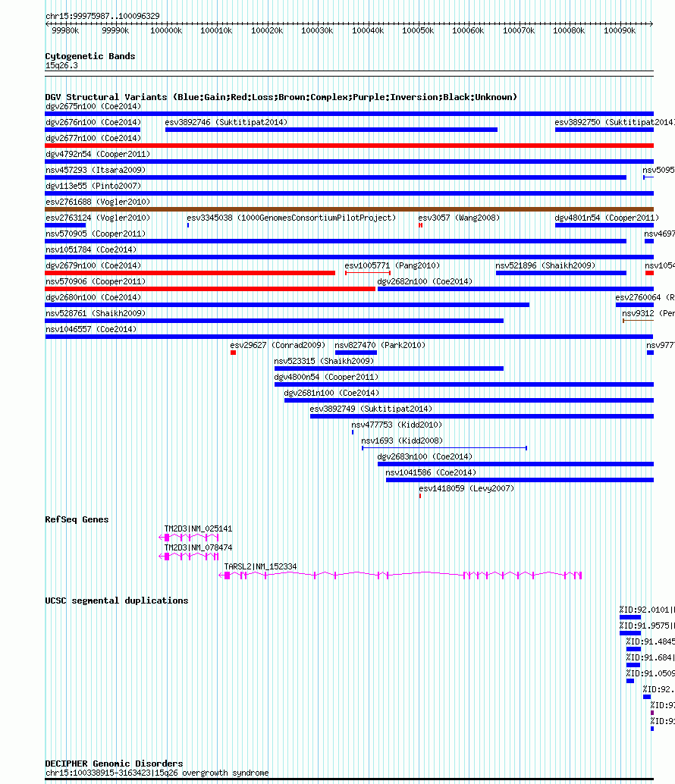Open esv1418059 (Levy2007) label
675x784 pixels.
[x=466, y=489]
